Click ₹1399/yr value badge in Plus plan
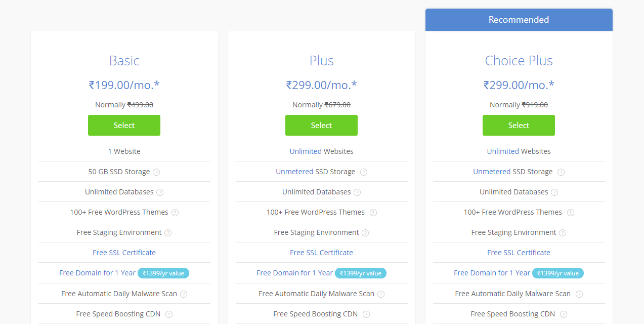Viewport: 644px width, 324px height. pos(361,273)
